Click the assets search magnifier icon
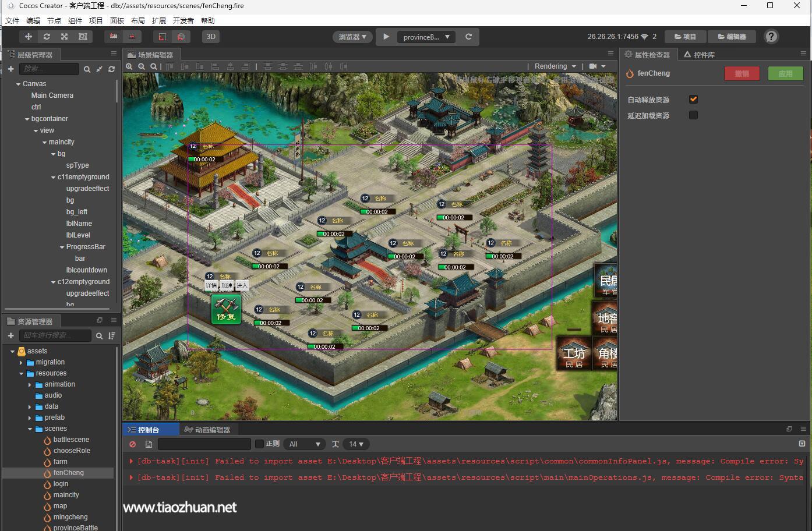This screenshot has width=812, height=531. coord(99,335)
